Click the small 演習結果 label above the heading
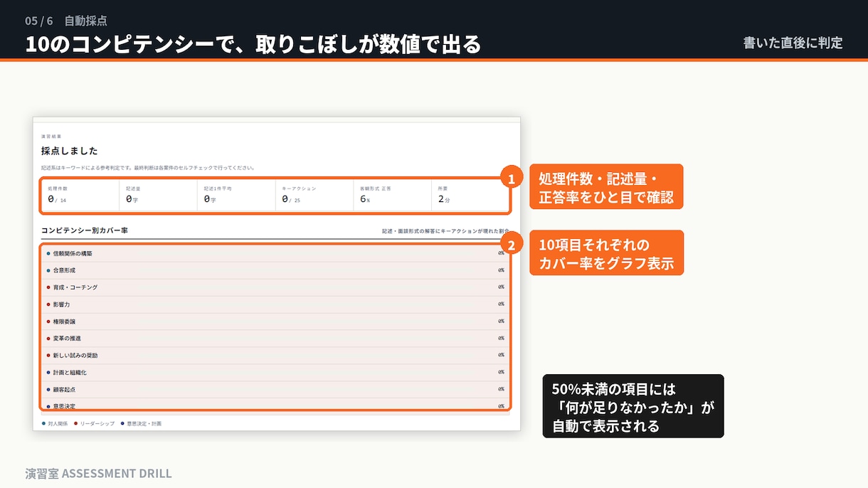The height and width of the screenshot is (488, 868). pos(51,136)
